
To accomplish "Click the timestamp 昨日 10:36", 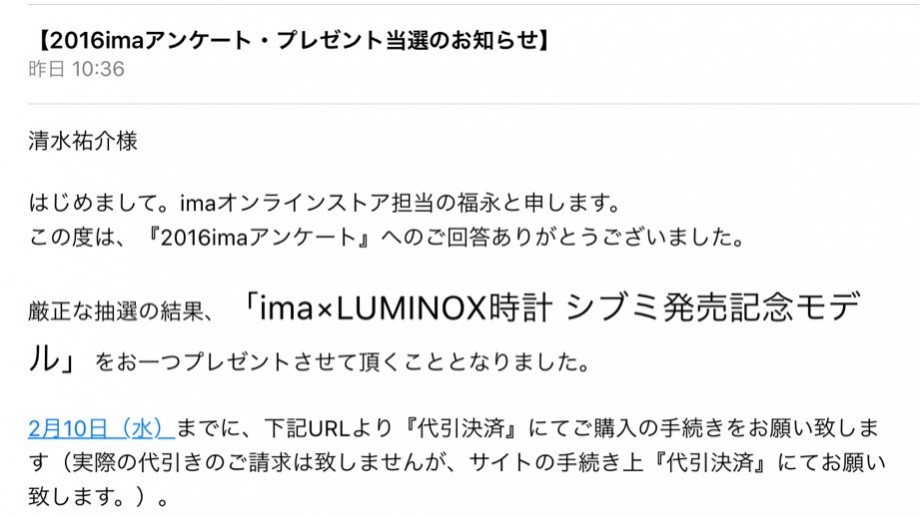I will pyautogui.click(x=76, y=69).
